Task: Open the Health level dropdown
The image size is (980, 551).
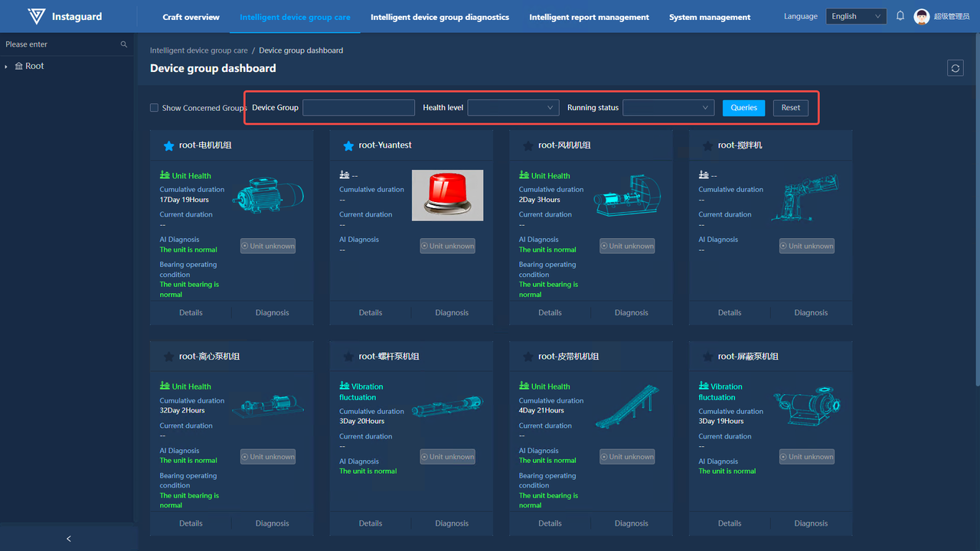Action: point(513,108)
